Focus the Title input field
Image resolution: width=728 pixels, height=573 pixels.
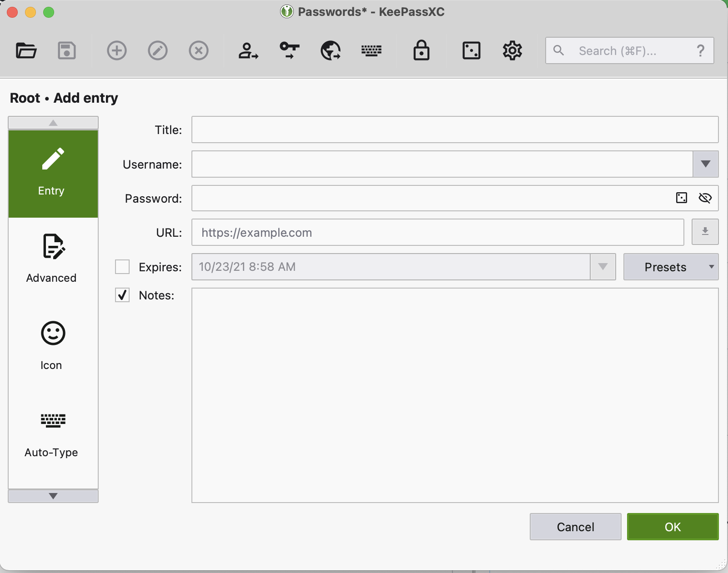[455, 130]
